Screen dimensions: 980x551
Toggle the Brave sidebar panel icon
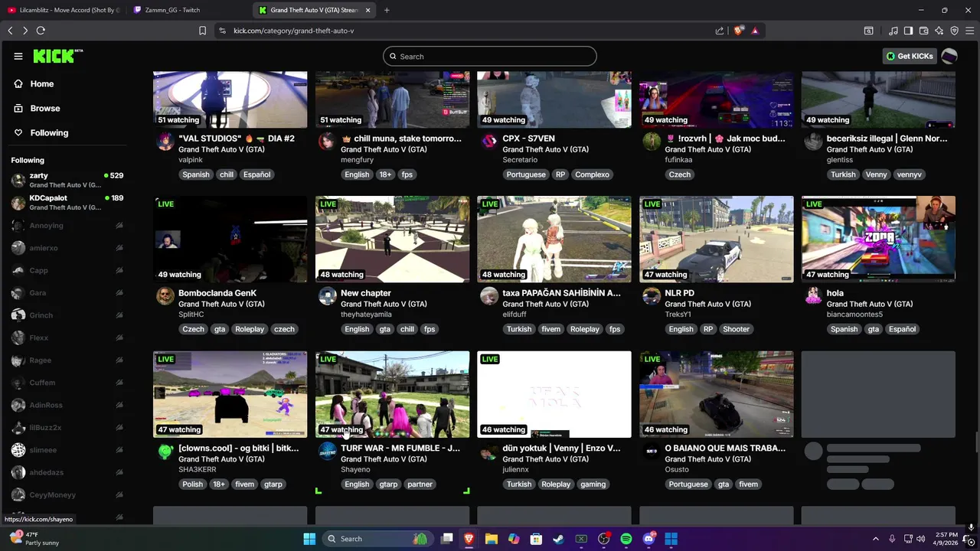click(x=908, y=31)
